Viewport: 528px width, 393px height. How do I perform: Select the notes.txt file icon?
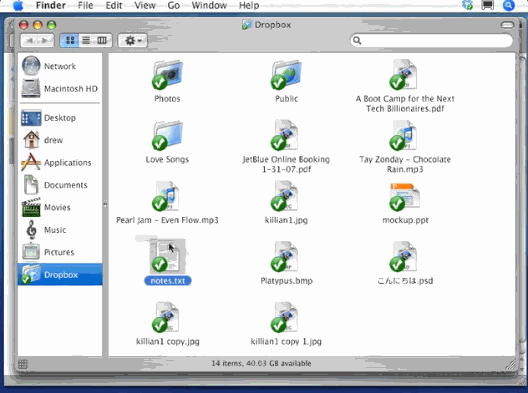pyautogui.click(x=167, y=256)
